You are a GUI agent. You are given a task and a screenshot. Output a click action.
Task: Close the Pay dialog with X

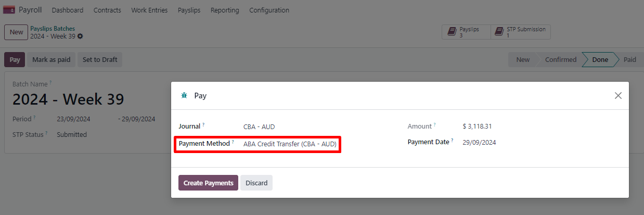pos(618,96)
